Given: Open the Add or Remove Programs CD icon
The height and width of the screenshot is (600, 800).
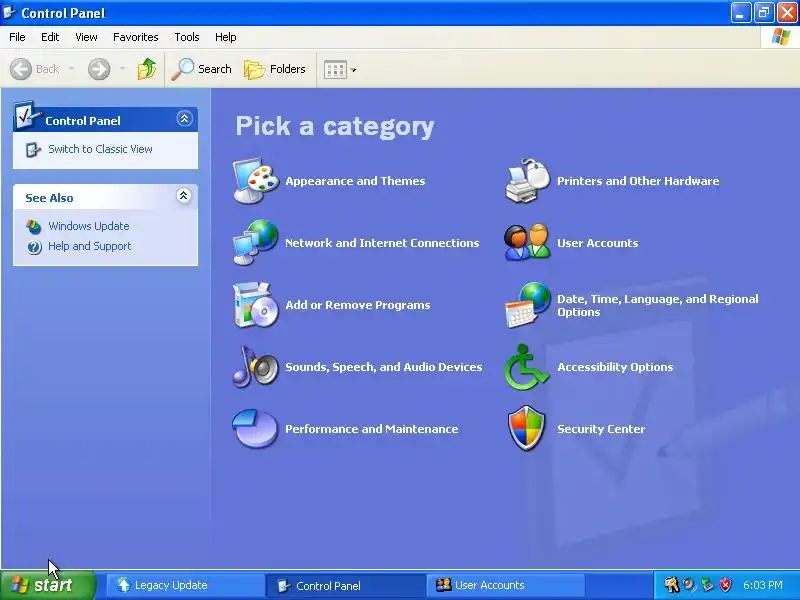Looking at the screenshot, I should coord(256,305).
